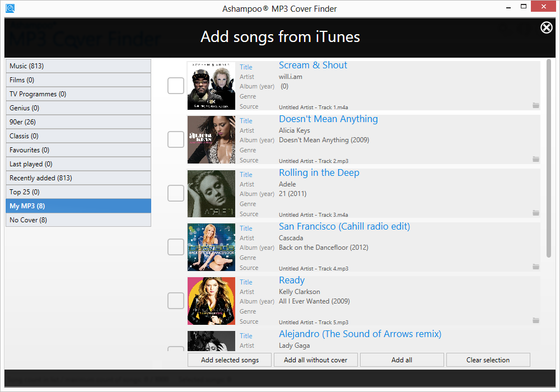
Task: Click the Adele 21 album cover
Action: coord(212,193)
